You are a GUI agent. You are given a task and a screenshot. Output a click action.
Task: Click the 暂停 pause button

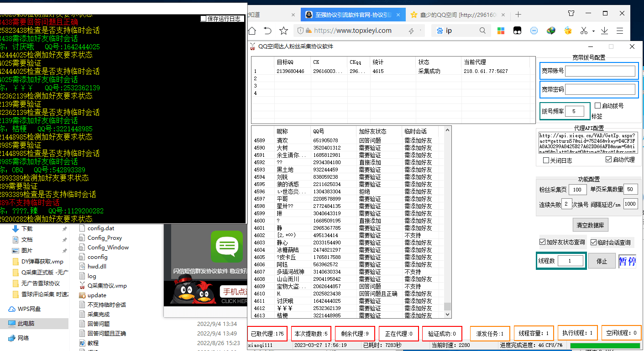627,261
